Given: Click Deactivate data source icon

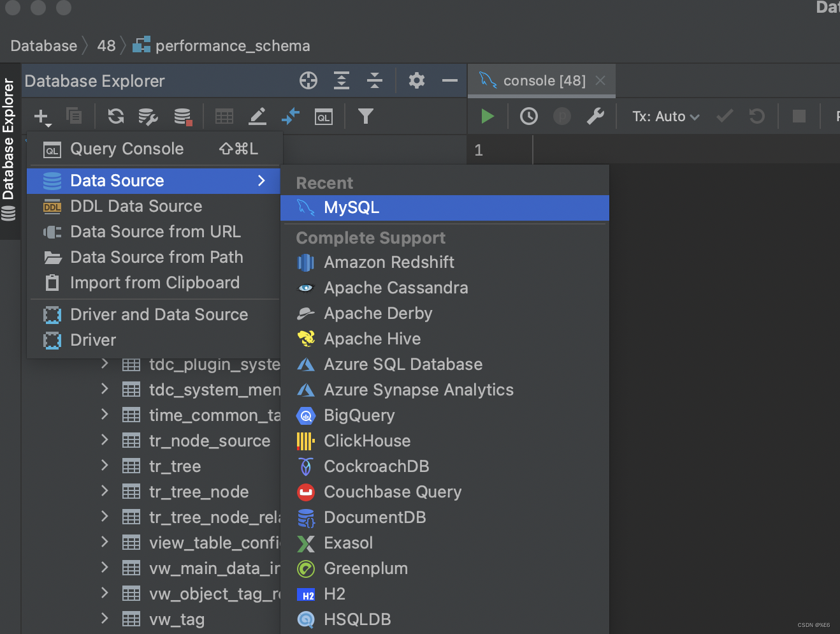Looking at the screenshot, I should (183, 116).
